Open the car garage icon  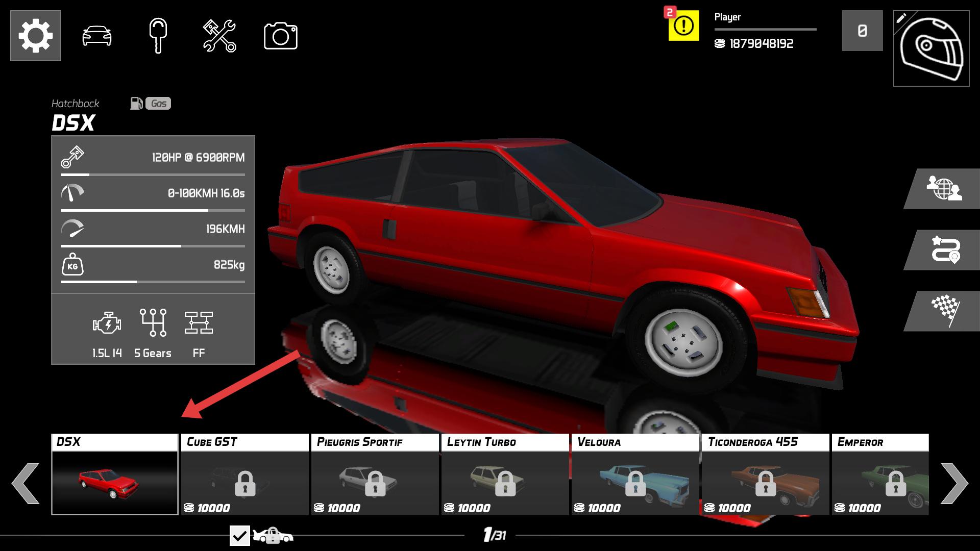97,36
